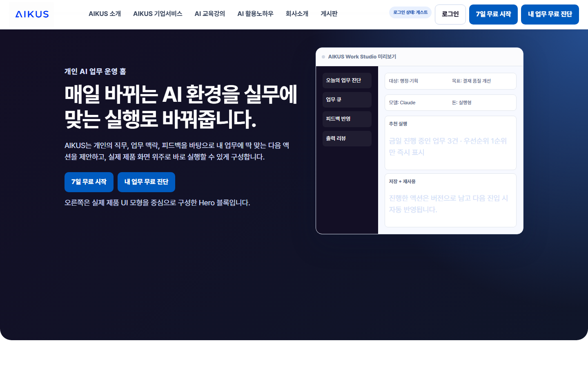Screen dimensions: 588x368
Task: Open the AIKUS 소개 menu
Action: (105, 14)
